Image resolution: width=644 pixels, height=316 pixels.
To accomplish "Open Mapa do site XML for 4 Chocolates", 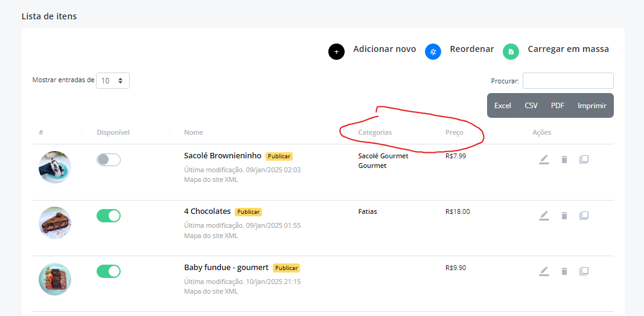I will click(211, 236).
